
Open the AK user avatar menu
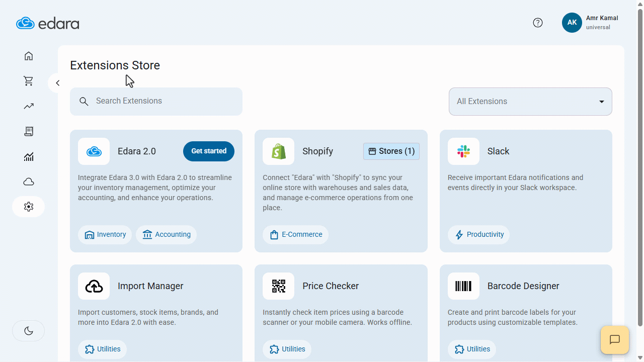point(572,23)
